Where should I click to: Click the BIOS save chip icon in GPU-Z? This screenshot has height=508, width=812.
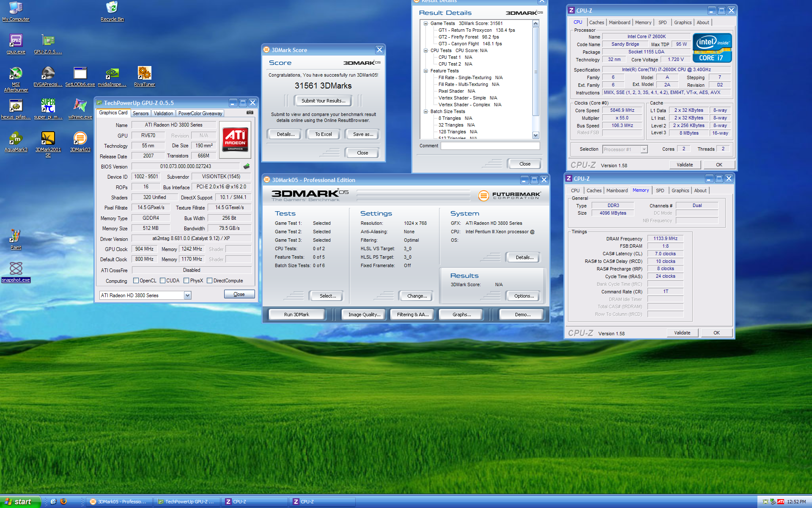point(247,166)
